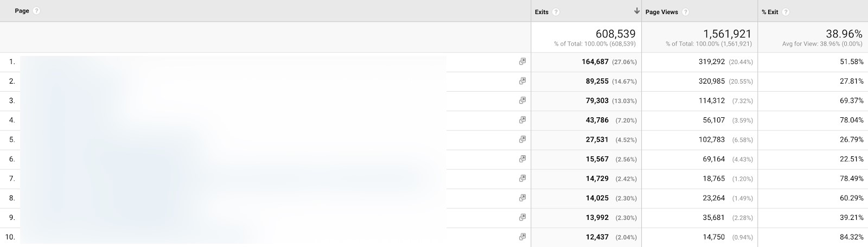The image size is (868, 247).
Task: Sort table by Page column header
Action: pyautogui.click(x=22, y=11)
